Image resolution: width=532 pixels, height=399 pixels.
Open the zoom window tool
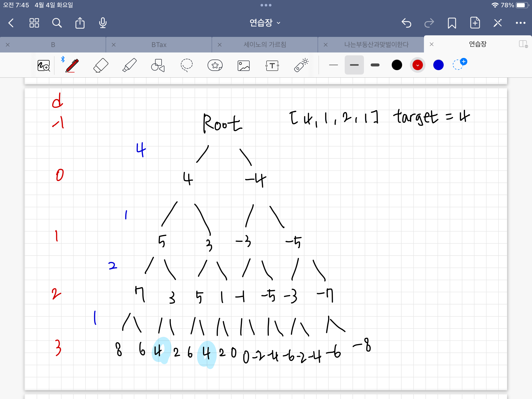pos(43,65)
